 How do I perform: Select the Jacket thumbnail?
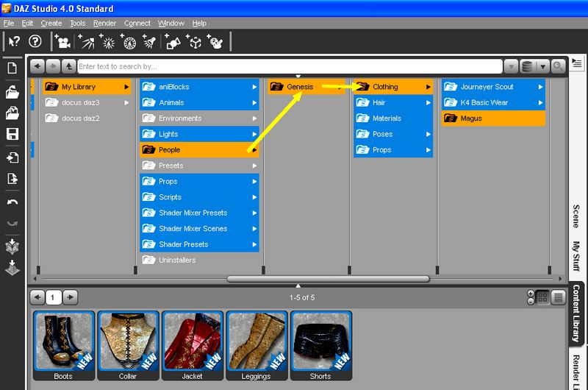tap(193, 346)
